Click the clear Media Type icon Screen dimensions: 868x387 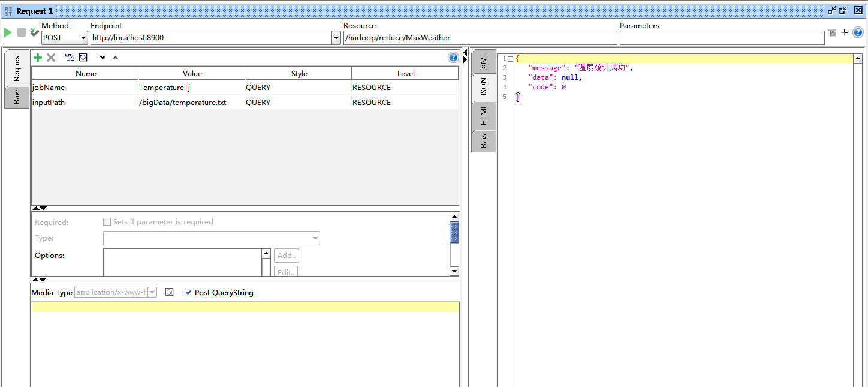(169, 292)
